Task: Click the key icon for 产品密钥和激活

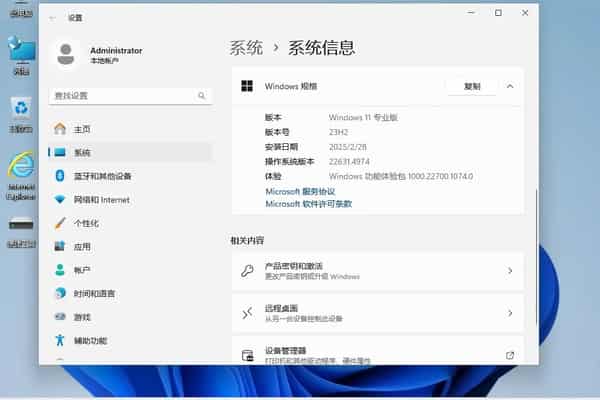Action: click(x=247, y=271)
